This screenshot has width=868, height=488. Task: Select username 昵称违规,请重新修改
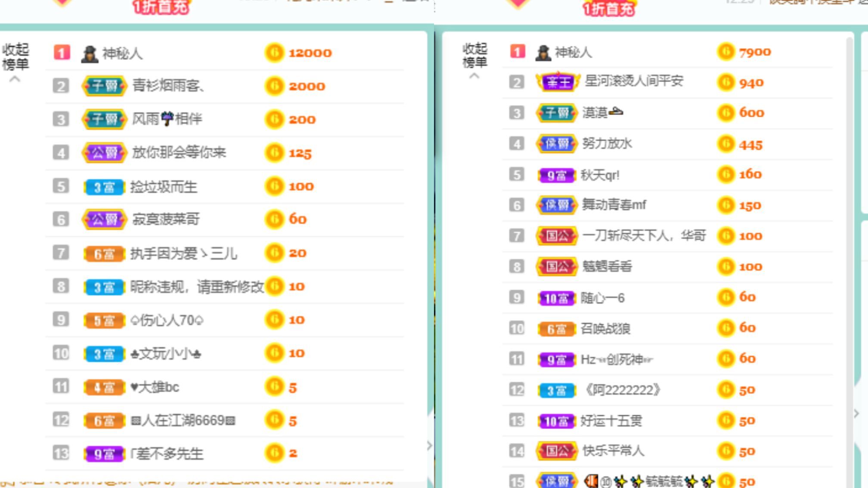[197, 287]
